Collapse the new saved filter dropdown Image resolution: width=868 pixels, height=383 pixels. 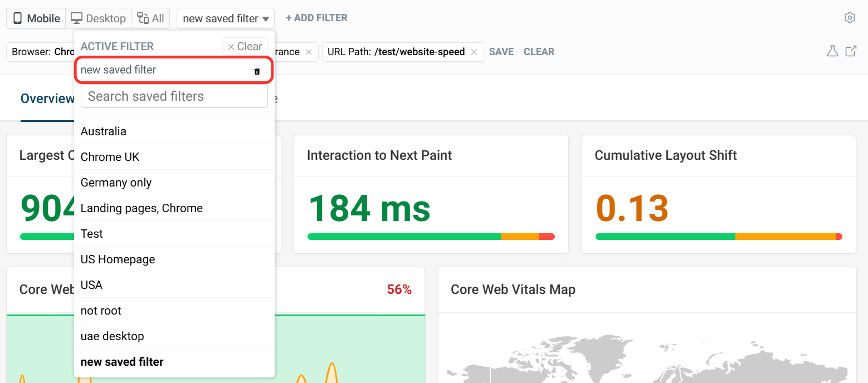pos(226,18)
